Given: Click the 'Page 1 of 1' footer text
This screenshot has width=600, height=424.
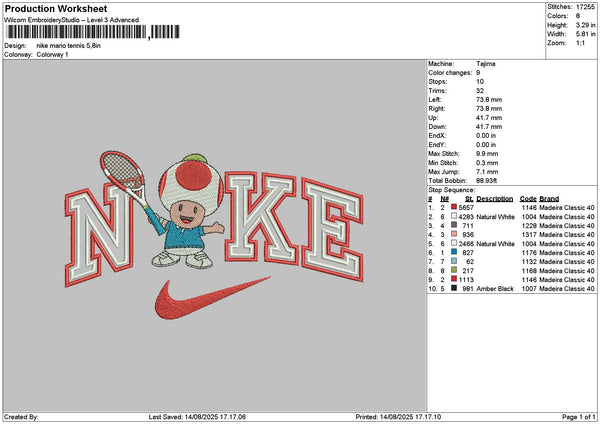Looking at the screenshot, I should tap(579, 417).
